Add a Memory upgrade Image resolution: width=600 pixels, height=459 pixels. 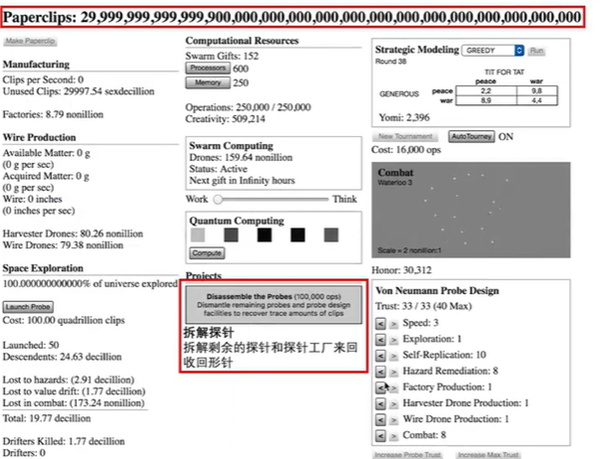(x=208, y=83)
